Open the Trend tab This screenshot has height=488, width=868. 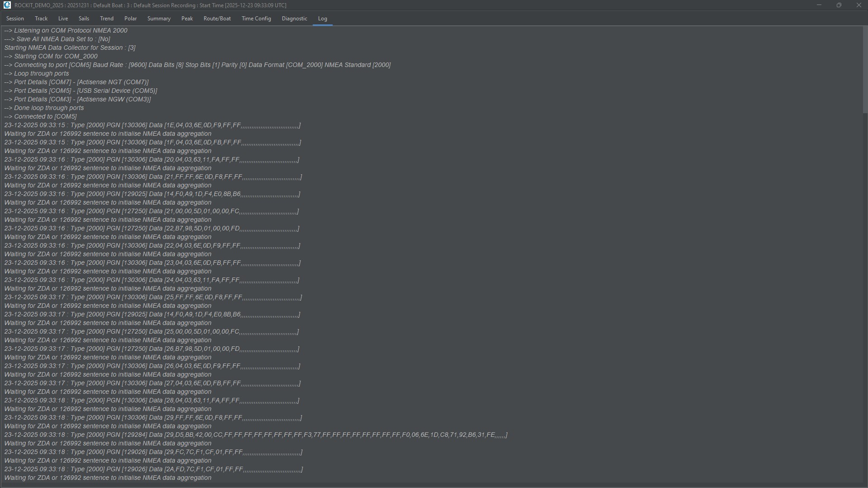[107, 19]
